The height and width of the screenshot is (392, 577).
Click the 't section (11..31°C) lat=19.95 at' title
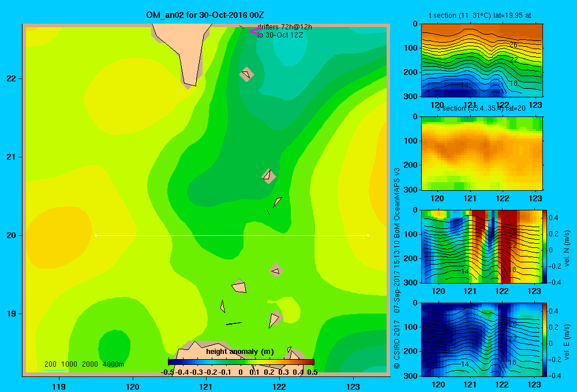pos(480,16)
